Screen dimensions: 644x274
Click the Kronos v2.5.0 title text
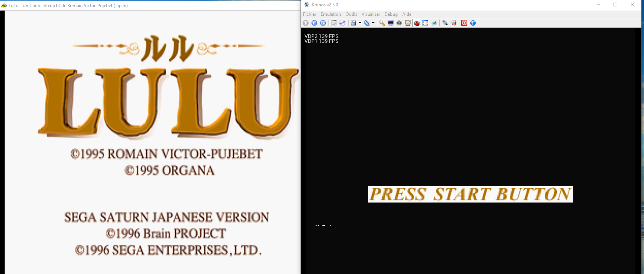click(x=325, y=5)
